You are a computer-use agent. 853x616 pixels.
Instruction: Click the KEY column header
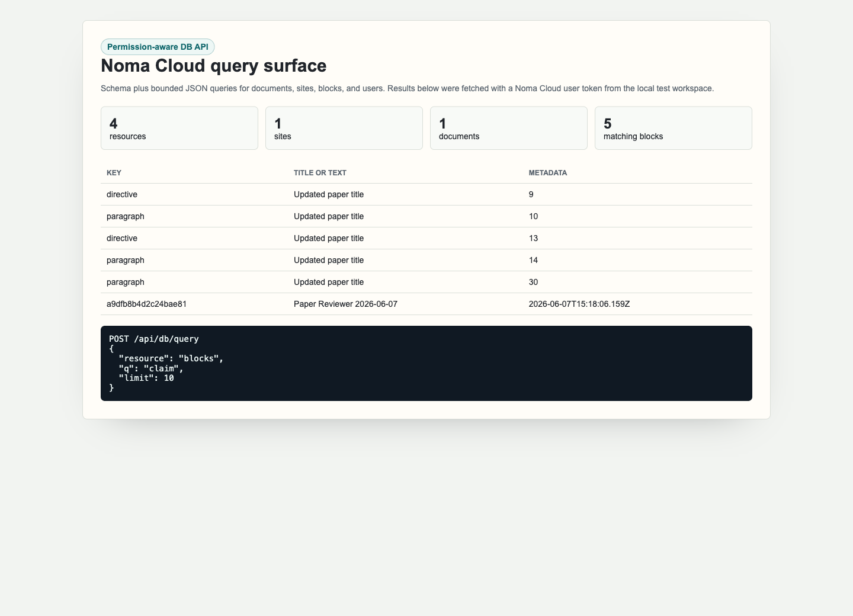(x=114, y=173)
